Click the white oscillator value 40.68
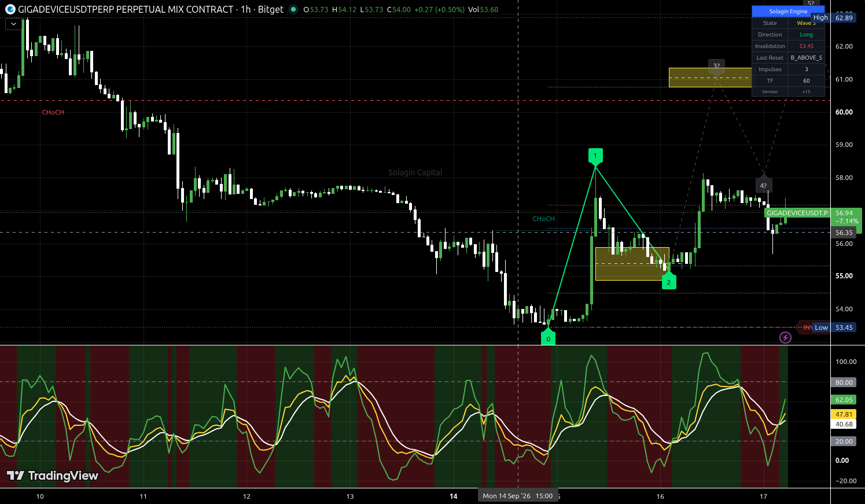Viewport: 865px width, 504px height. pos(844,424)
